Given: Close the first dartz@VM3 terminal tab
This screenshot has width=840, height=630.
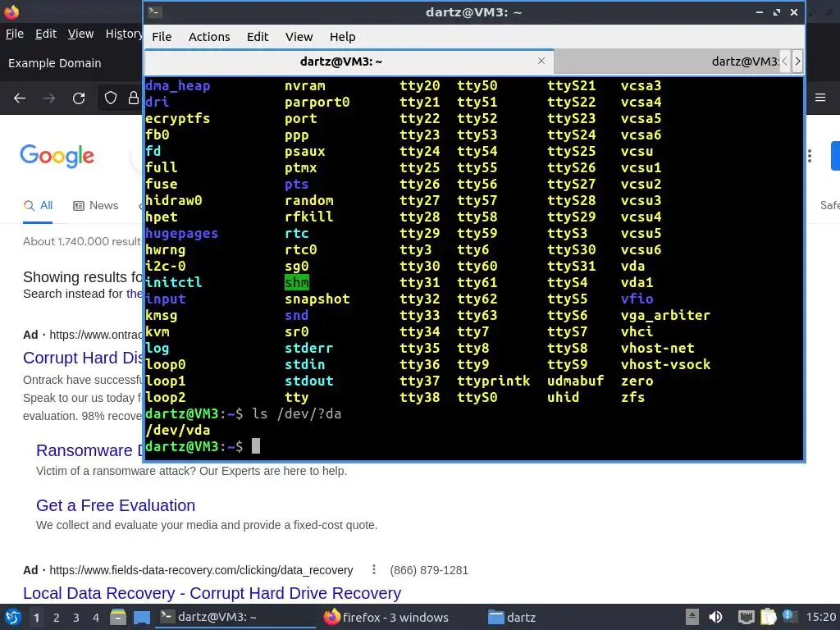Looking at the screenshot, I should (x=541, y=61).
